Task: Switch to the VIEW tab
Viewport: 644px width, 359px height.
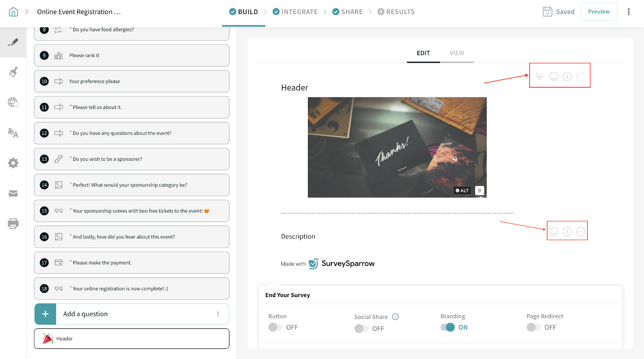Action: (x=457, y=53)
